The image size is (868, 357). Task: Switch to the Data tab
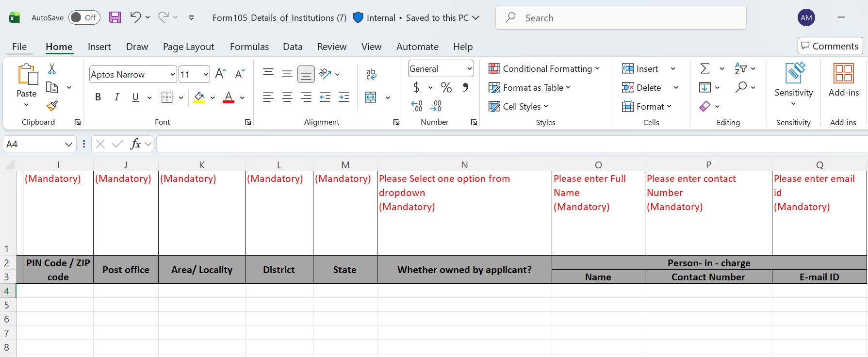[x=293, y=47]
